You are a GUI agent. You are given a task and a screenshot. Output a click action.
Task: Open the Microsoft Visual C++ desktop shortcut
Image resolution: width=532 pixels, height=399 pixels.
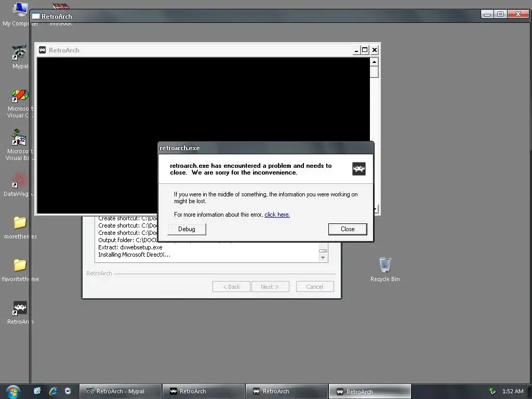[20, 103]
